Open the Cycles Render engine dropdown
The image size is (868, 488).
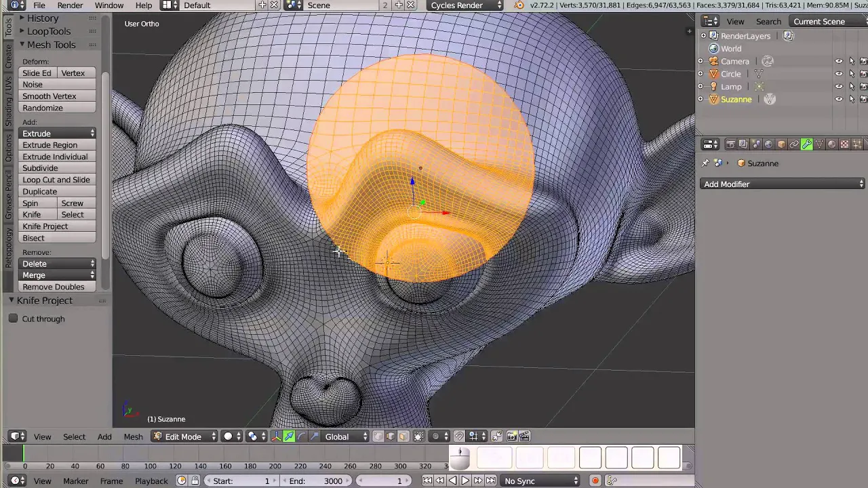(466, 5)
